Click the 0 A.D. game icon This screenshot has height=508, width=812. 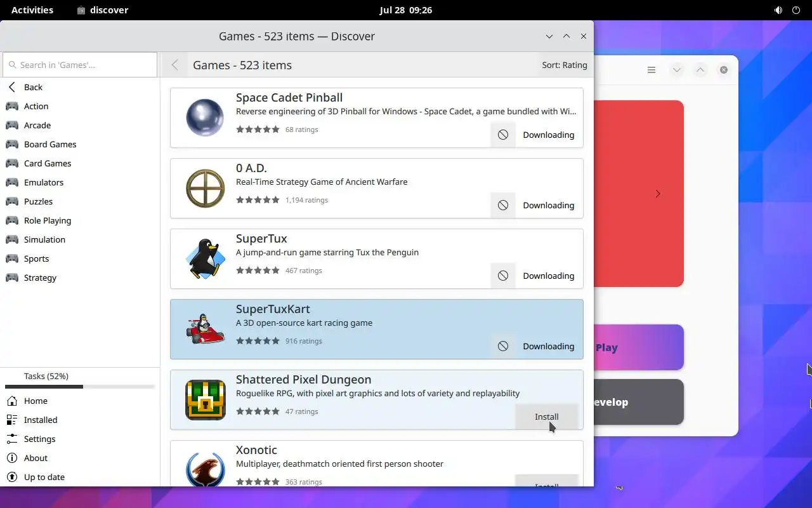205,188
